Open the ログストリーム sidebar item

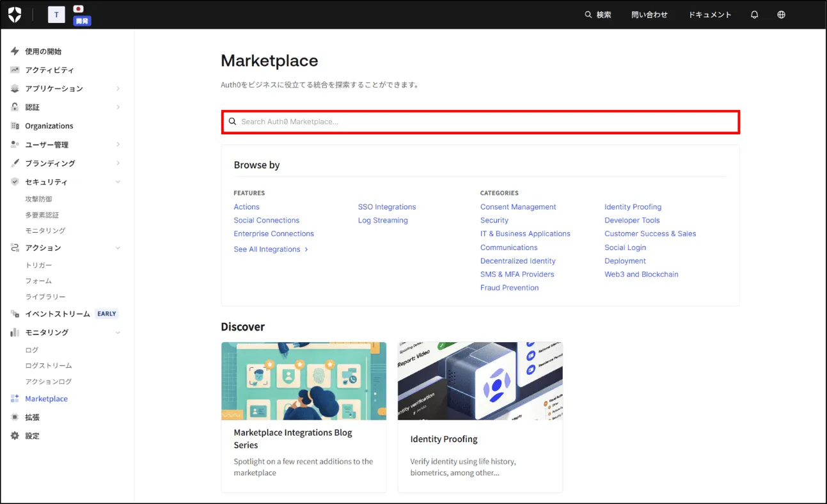49,366
